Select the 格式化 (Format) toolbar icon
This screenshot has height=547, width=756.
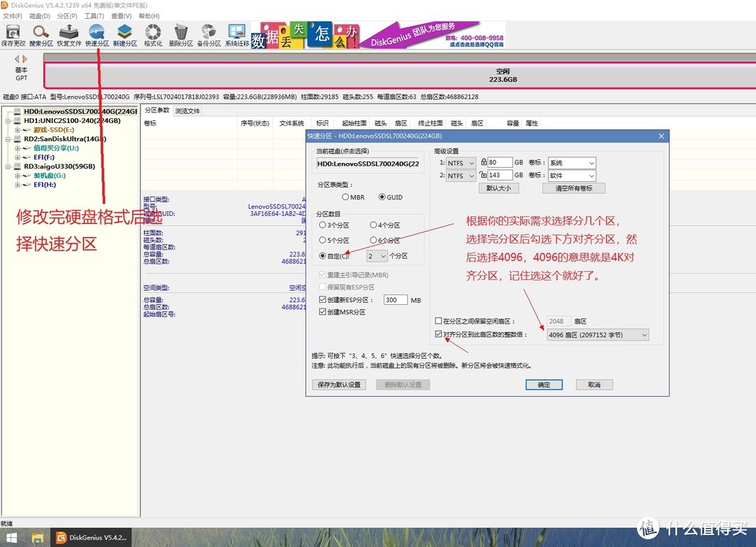pos(153,32)
